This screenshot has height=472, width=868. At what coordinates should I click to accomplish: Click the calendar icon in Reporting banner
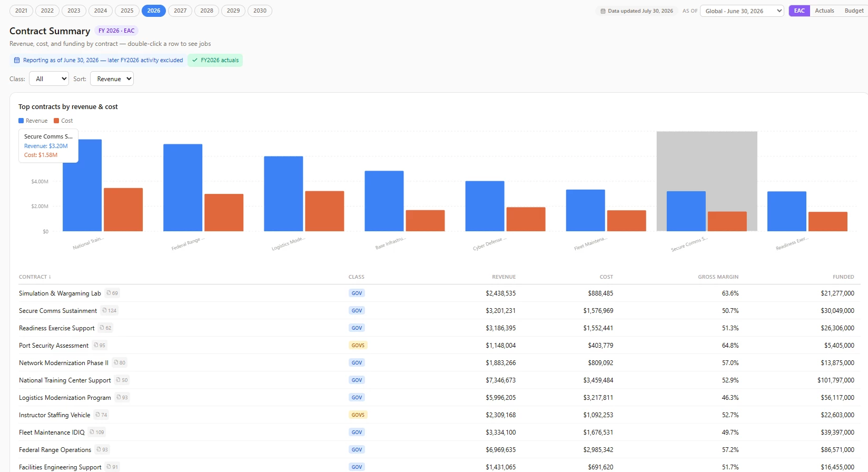(x=17, y=60)
